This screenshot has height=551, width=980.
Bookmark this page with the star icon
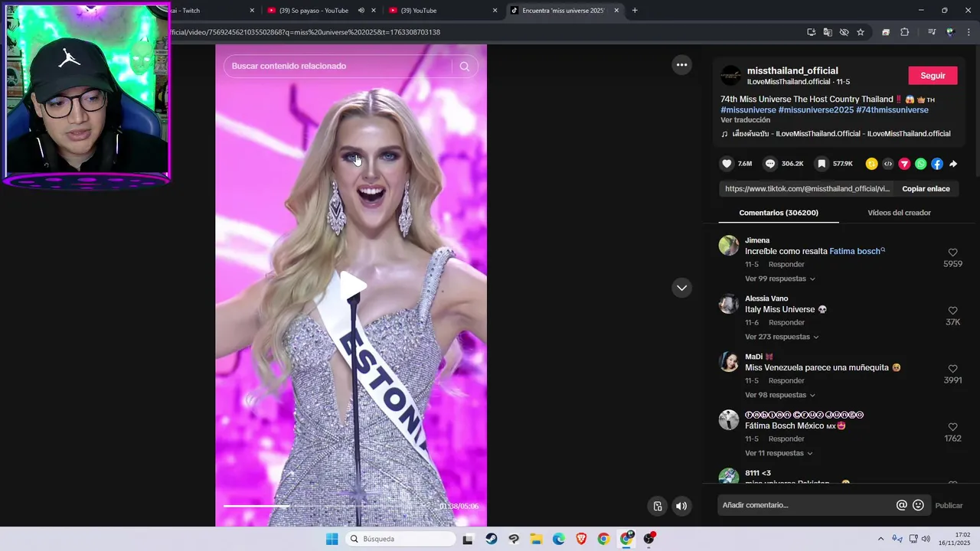861,32
